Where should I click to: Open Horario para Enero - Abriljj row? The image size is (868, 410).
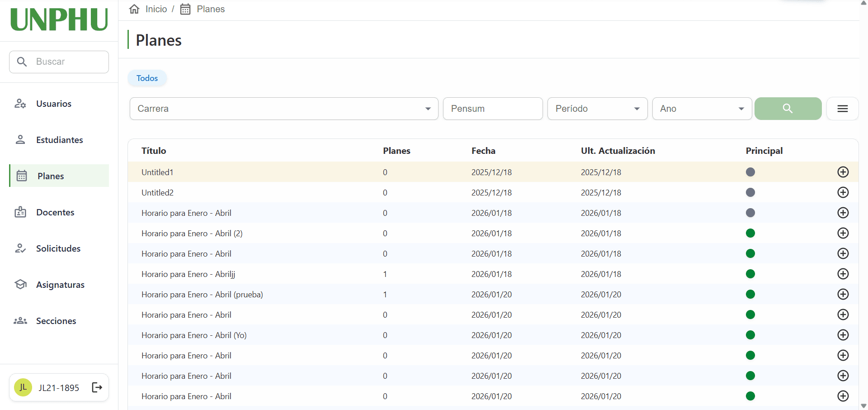pos(493,274)
